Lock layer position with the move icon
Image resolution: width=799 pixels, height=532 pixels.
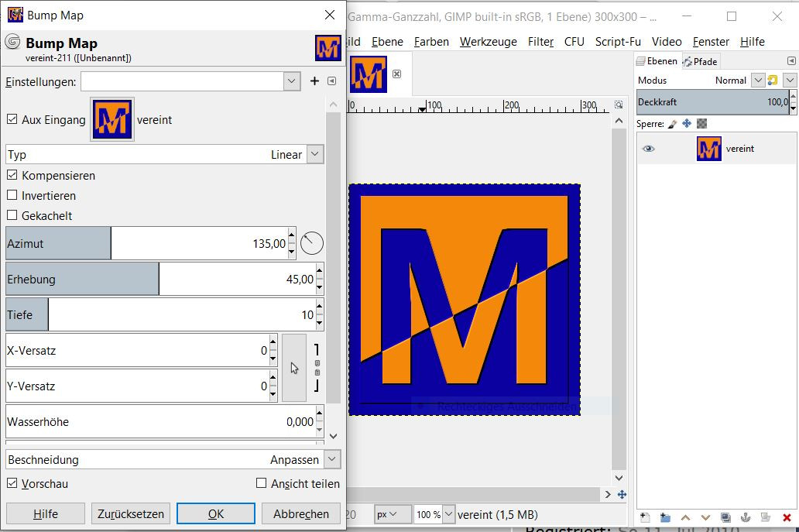[687, 124]
